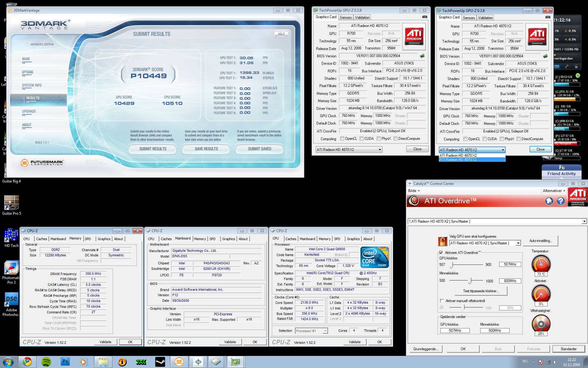Tick DirectCompute checkbox in right GPU-Z
The image size is (588, 368).
[519, 139]
